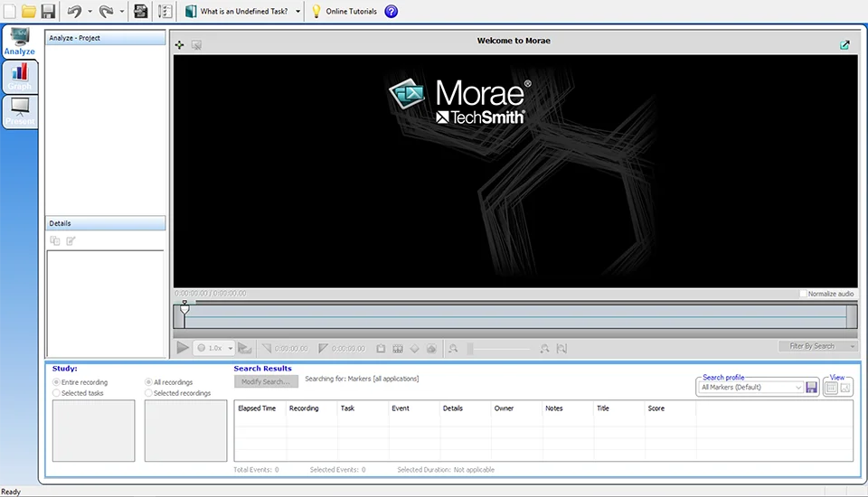Switch to the Present tab

19,112
